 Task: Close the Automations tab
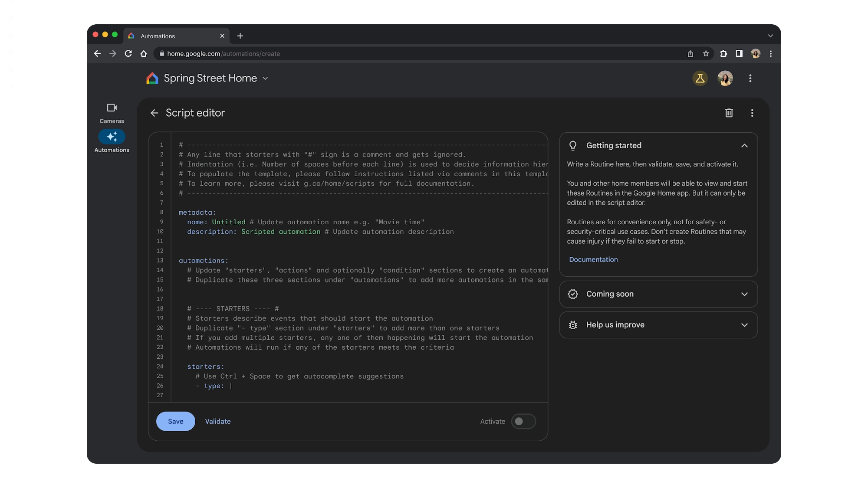222,36
